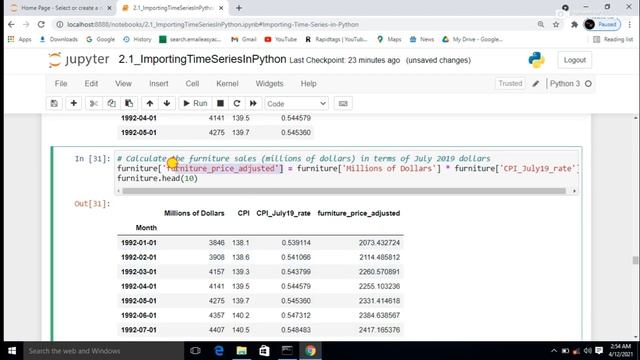Click the CPI_July19_rate column header

[283, 213]
